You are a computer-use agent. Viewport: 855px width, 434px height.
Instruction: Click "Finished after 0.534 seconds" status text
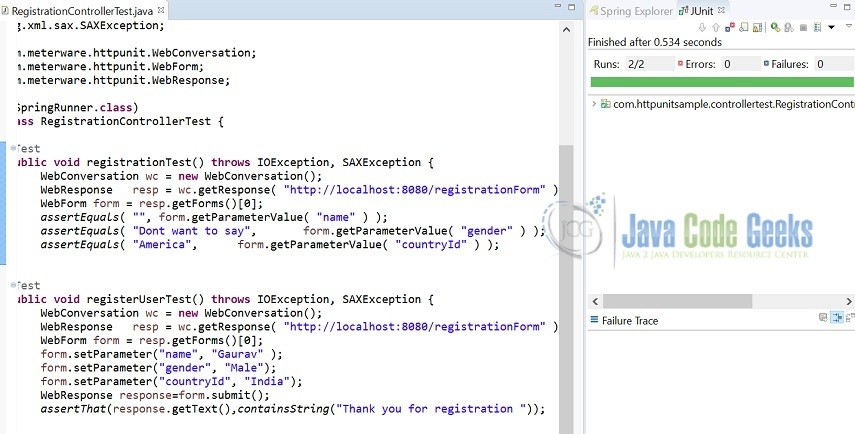coord(655,43)
